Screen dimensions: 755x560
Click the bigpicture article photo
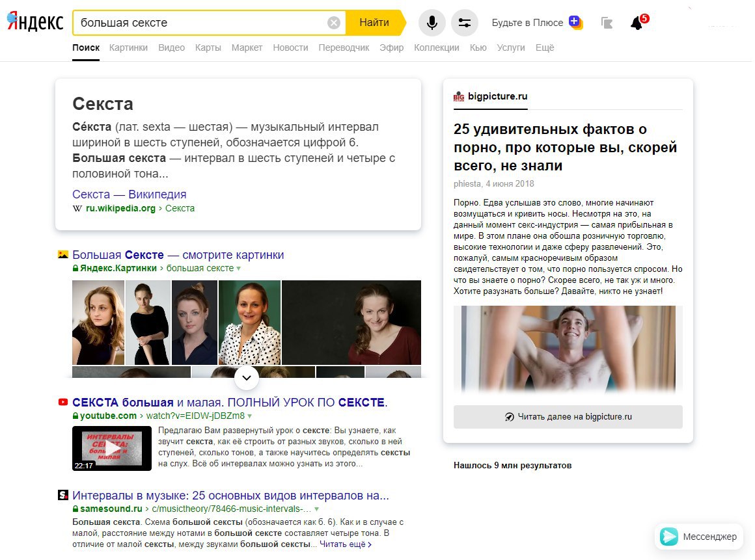pyautogui.click(x=568, y=350)
